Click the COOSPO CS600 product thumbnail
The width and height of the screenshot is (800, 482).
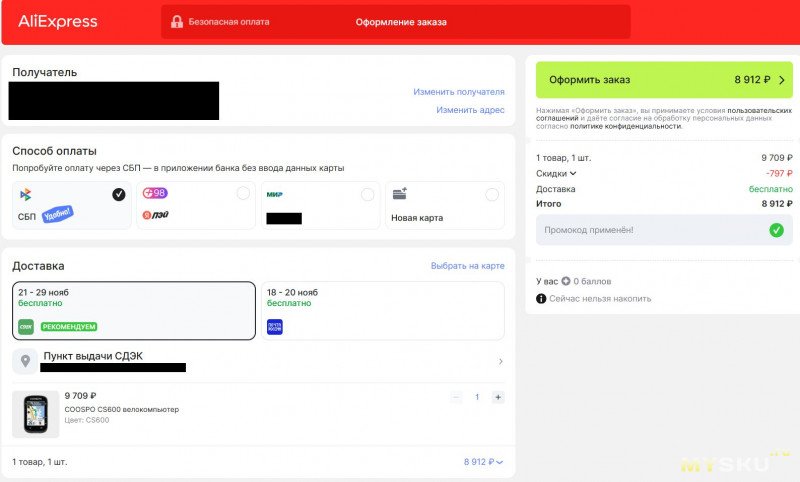[35, 414]
